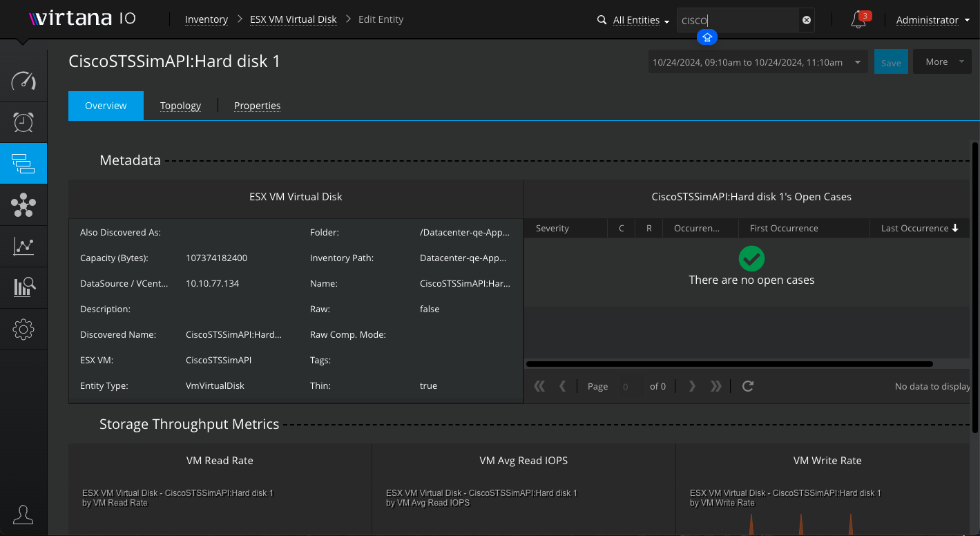Screen dimensions: 980x536
Task: Click the green no-open-cases checkmark
Action: tap(751, 259)
